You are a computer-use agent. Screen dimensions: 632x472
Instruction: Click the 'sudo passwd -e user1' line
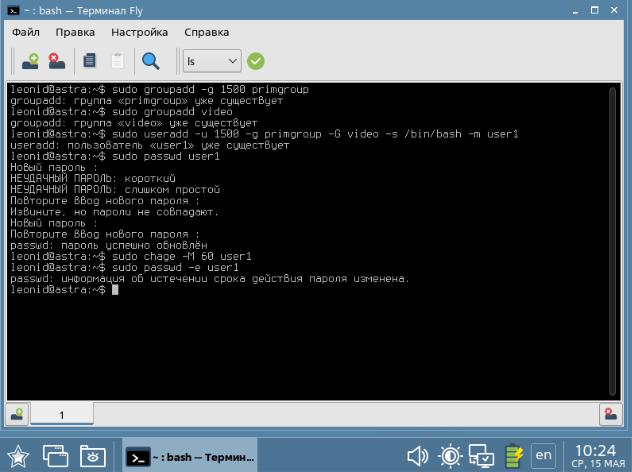coord(125,267)
